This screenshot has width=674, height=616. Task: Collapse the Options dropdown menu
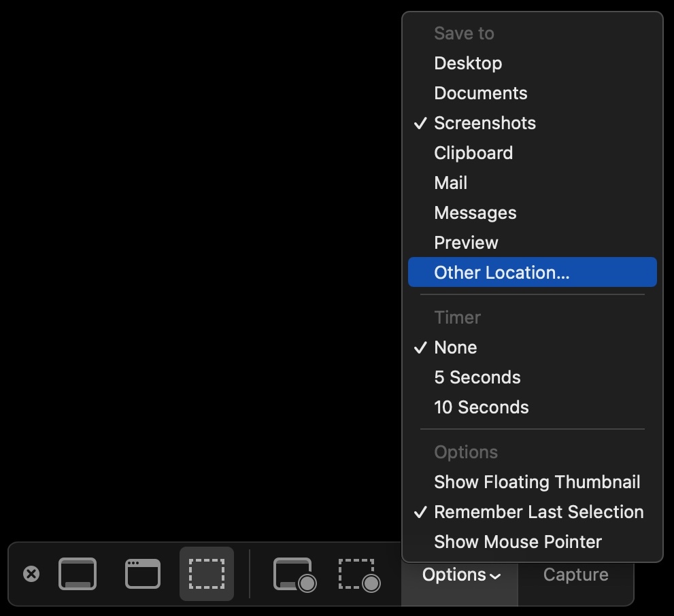(460, 575)
